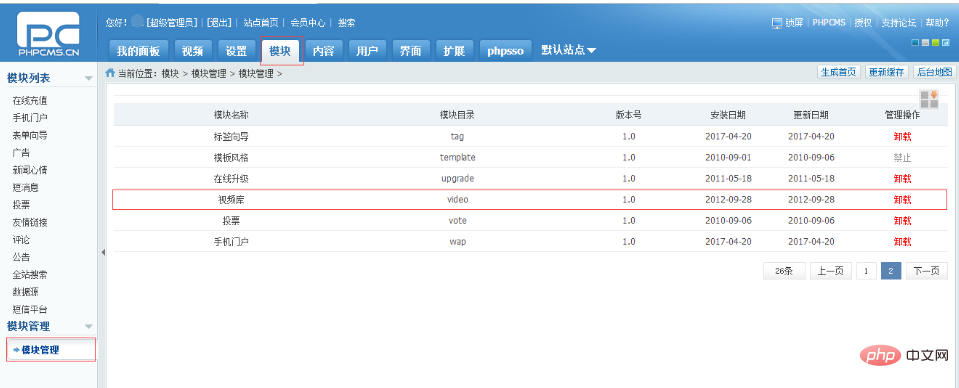Open the 用户 tab
The image size is (959, 388).
pyautogui.click(x=367, y=51)
